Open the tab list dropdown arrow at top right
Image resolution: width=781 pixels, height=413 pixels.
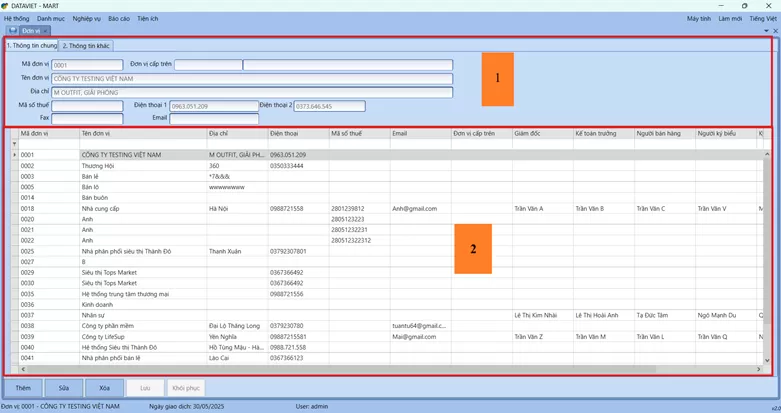point(764,30)
